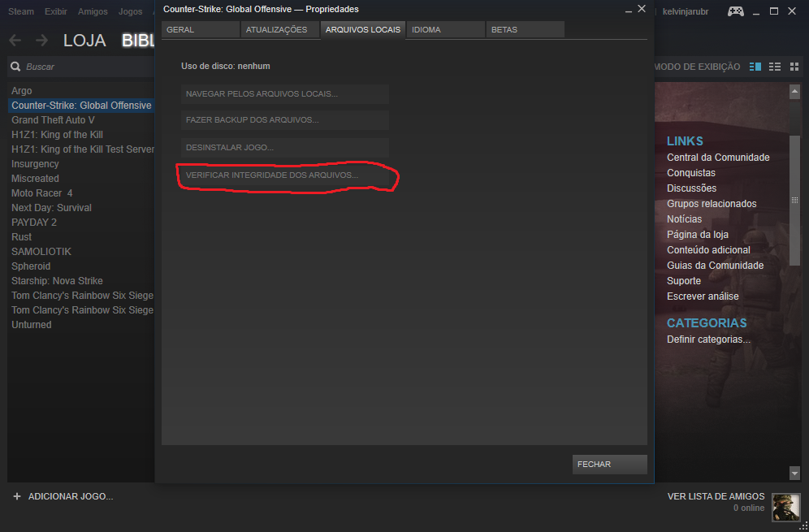The image size is (809, 532).
Task: Click Navegar pelos arquivos locais button
Action: pyautogui.click(x=285, y=94)
